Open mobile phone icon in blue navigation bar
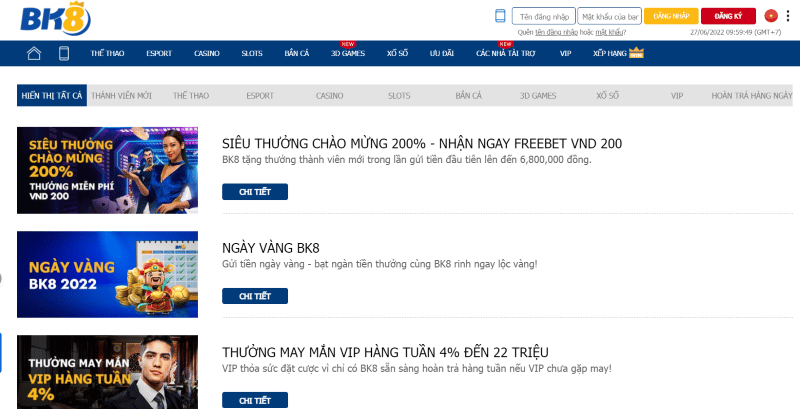The height and width of the screenshot is (409, 800). coord(64,53)
